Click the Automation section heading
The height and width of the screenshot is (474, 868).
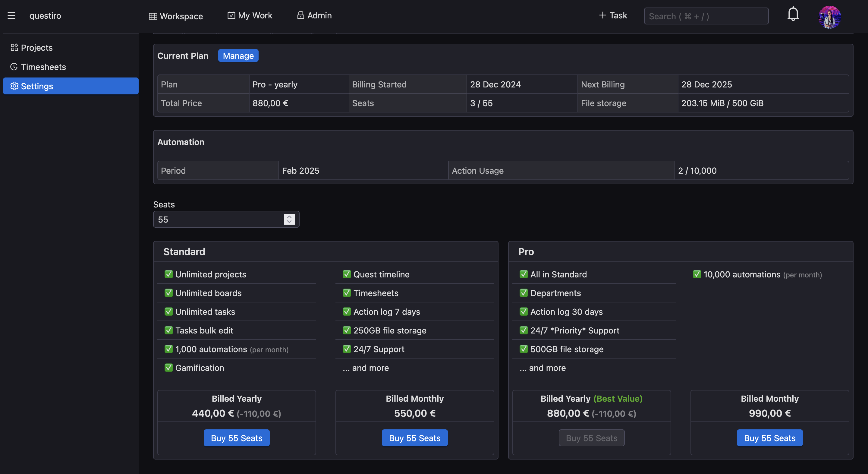click(x=181, y=142)
